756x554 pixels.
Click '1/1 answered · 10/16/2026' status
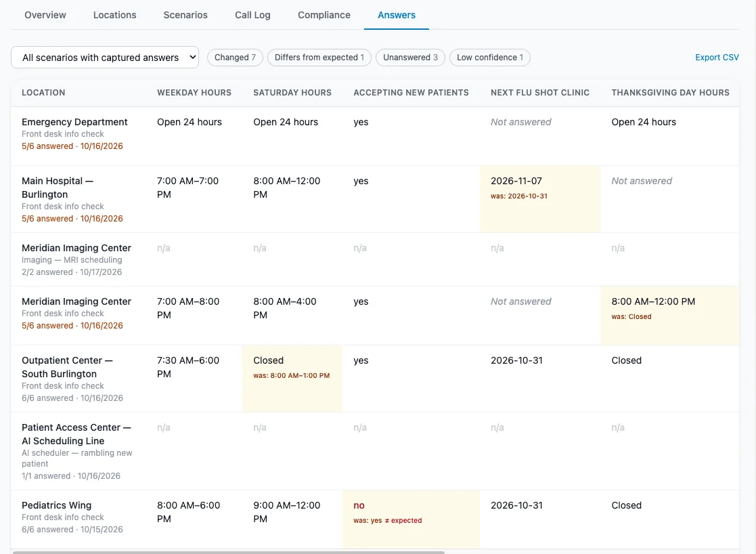coord(71,476)
